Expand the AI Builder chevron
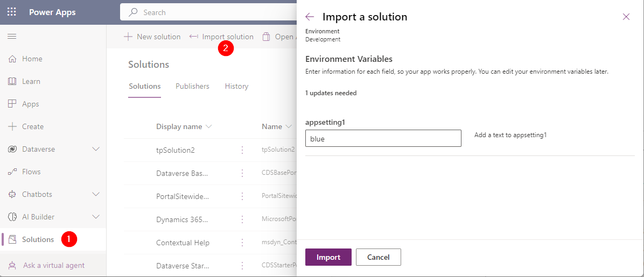The width and height of the screenshot is (644, 277). coord(96,217)
